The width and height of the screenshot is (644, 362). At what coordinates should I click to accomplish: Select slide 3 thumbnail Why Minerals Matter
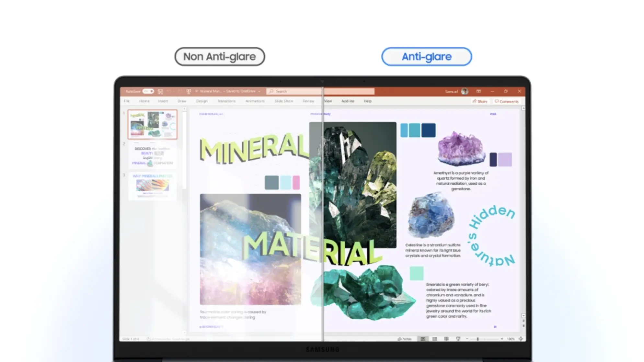point(152,186)
